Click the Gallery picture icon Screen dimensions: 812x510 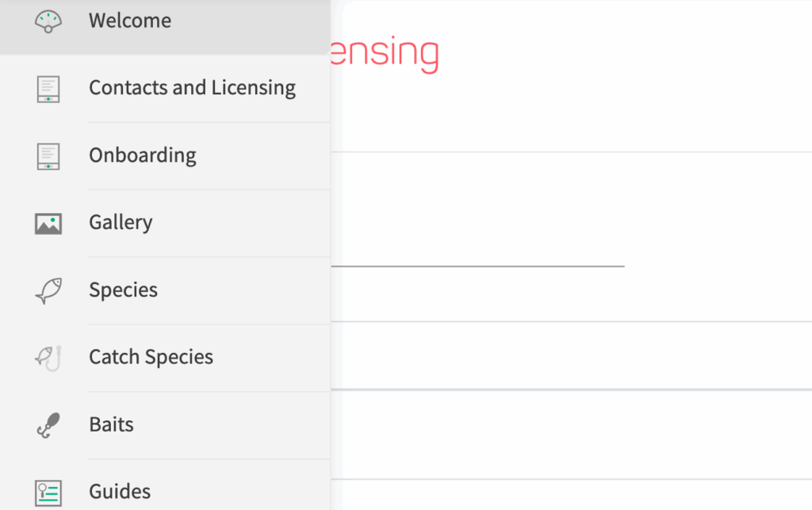(48, 223)
